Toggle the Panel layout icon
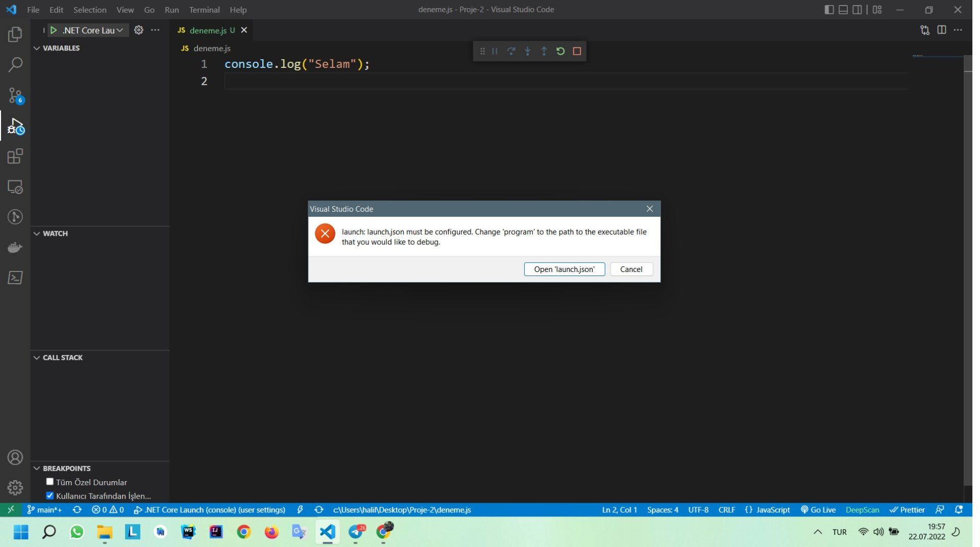Viewport: 980px width, 547px height. click(843, 10)
